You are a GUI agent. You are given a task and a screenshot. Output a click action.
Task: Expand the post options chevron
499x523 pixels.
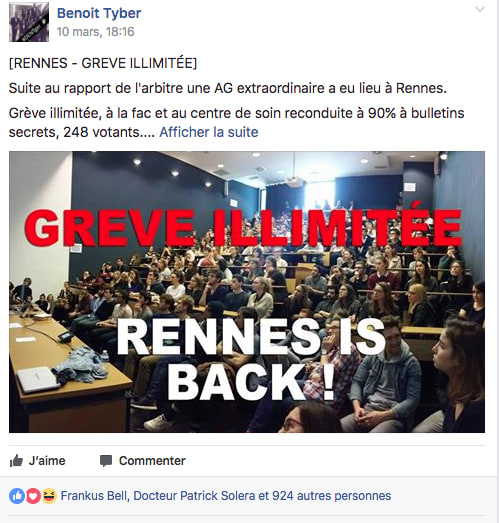480,9
